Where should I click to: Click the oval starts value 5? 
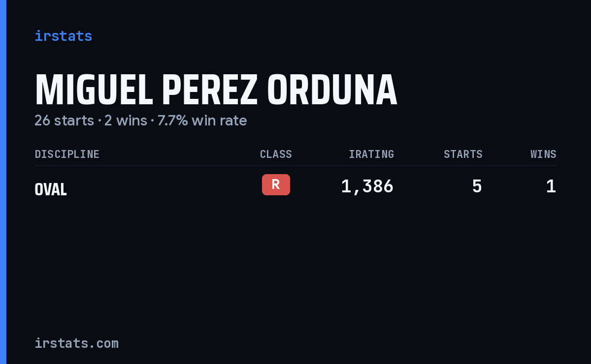pos(477,186)
